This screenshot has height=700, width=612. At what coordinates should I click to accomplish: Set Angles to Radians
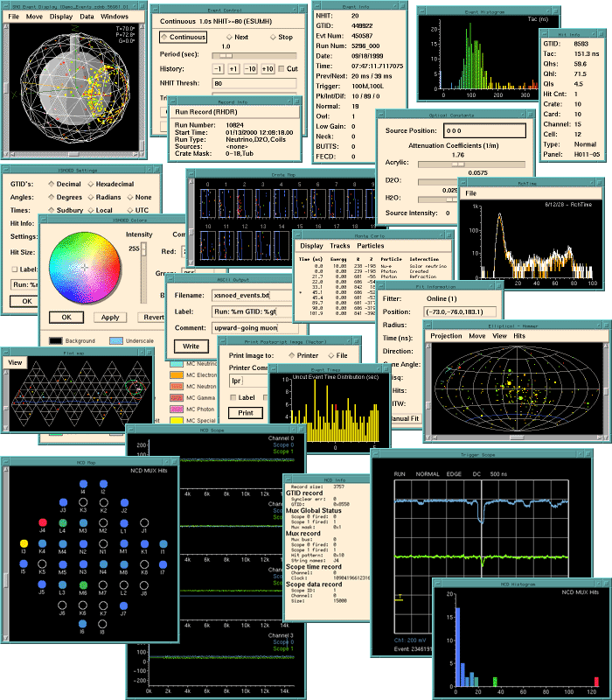pos(104,197)
